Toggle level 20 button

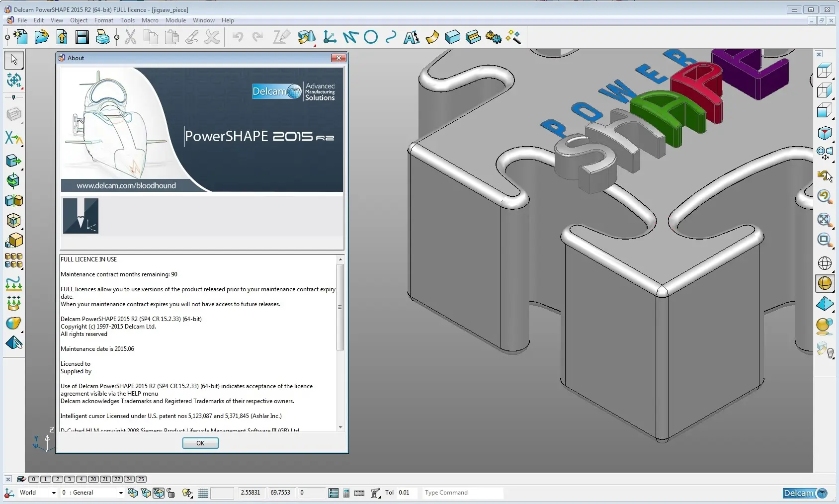pyautogui.click(x=93, y=479)
